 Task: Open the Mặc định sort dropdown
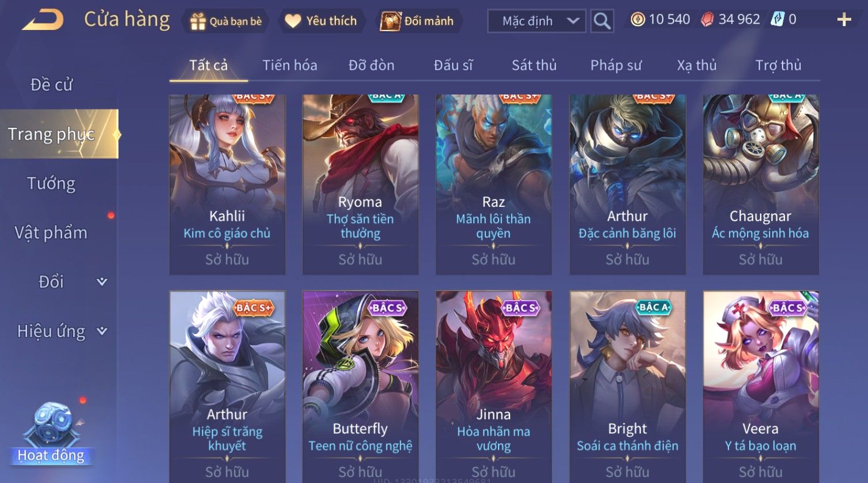click(537, 21)
